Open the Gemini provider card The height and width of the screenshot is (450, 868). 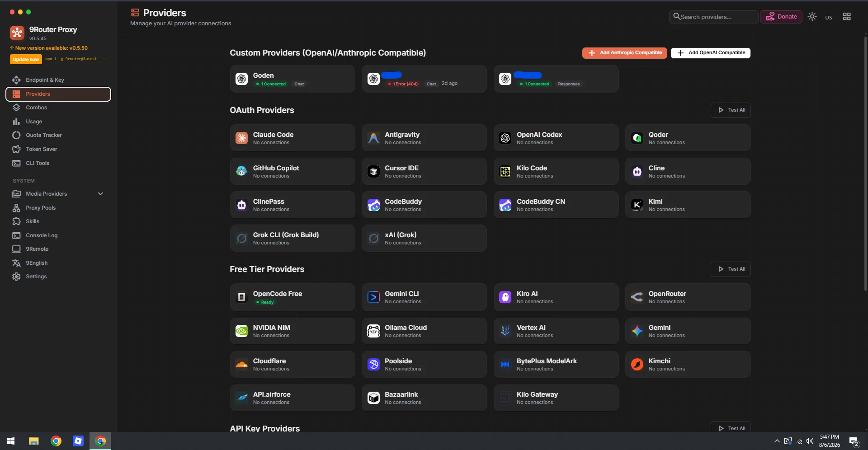click(688, 331)
